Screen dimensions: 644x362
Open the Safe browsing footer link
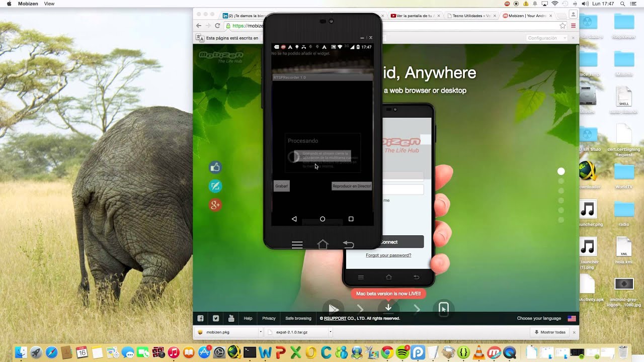coord(298,318)
